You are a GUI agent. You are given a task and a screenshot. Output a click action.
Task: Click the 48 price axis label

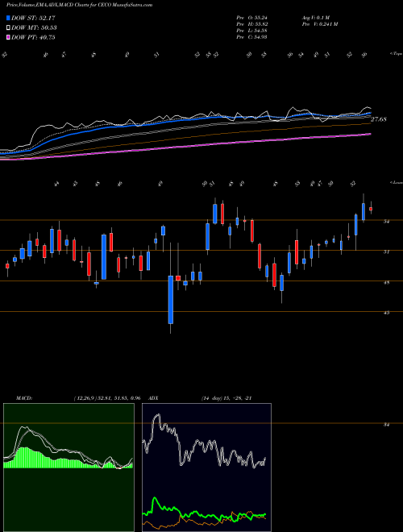(386, 282)
